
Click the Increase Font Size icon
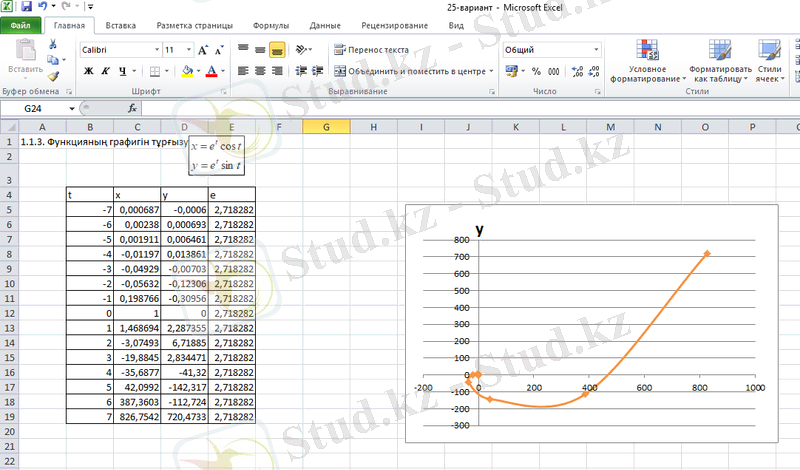(x=204, y=49)
